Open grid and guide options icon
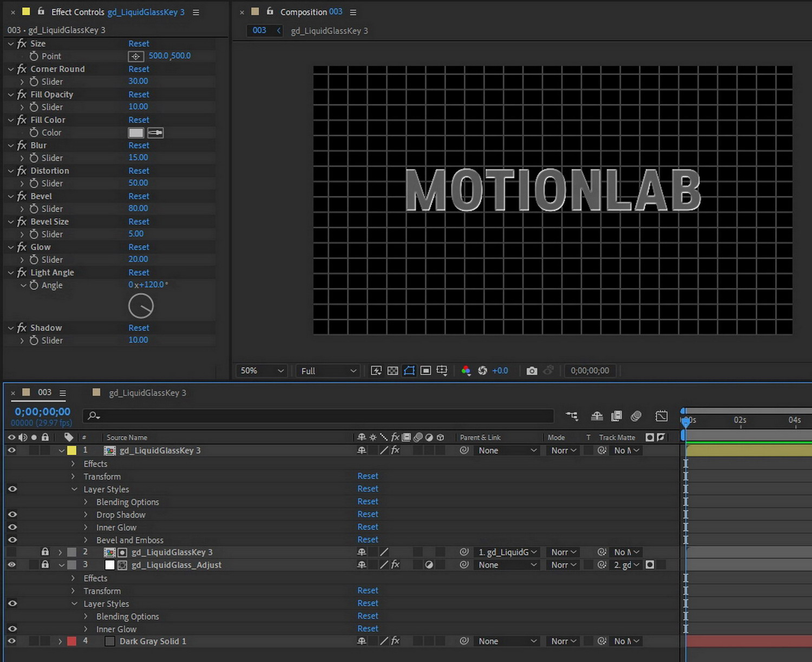This screenshot has height=662, width=812. coord(442,371)
